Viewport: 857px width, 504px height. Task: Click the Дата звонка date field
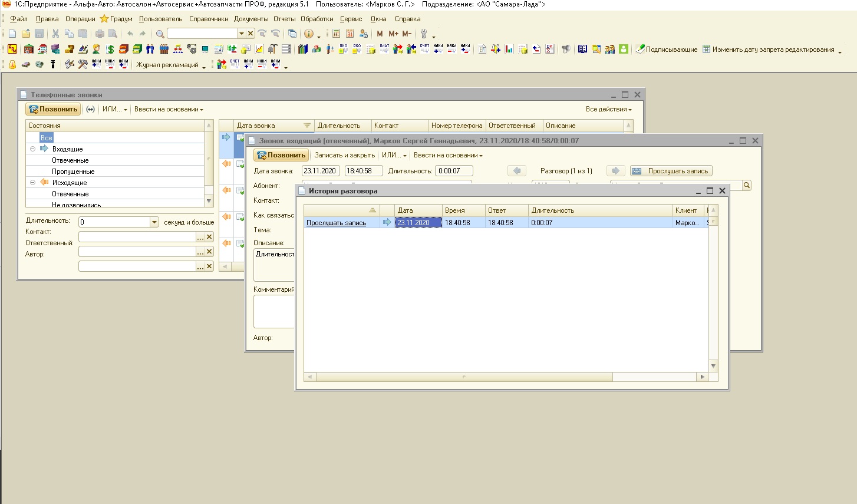click(x=320, y=171)
